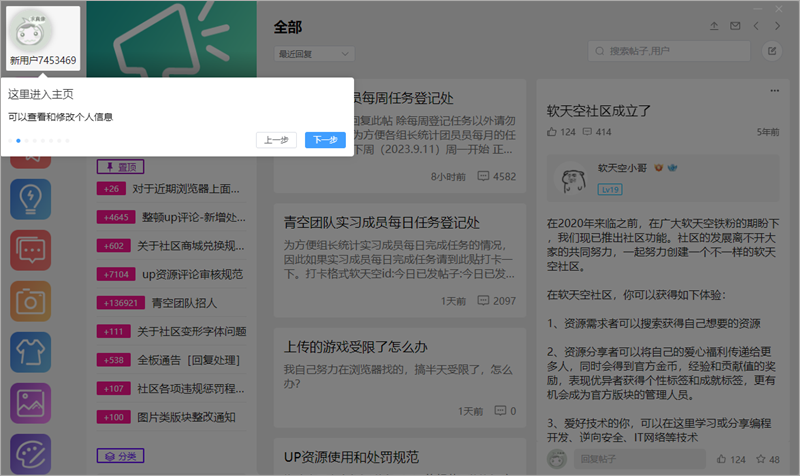
Task: Click the 下一步 button in the guide
Action: pos(325,140)
